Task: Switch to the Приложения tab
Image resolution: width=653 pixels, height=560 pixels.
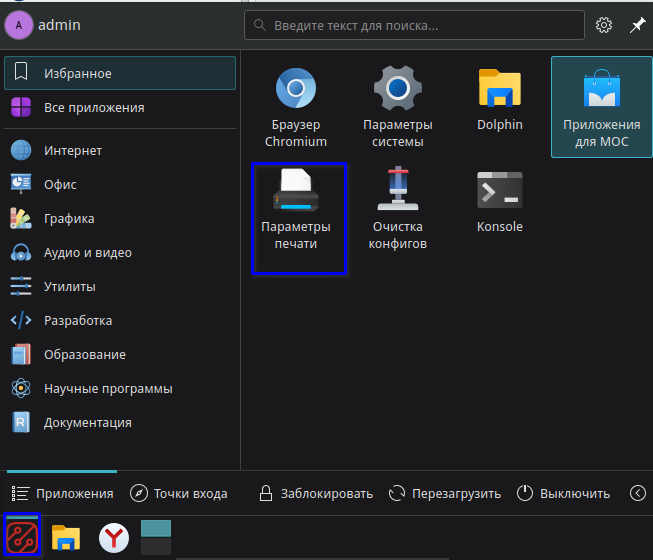Action: click(63, 493)
